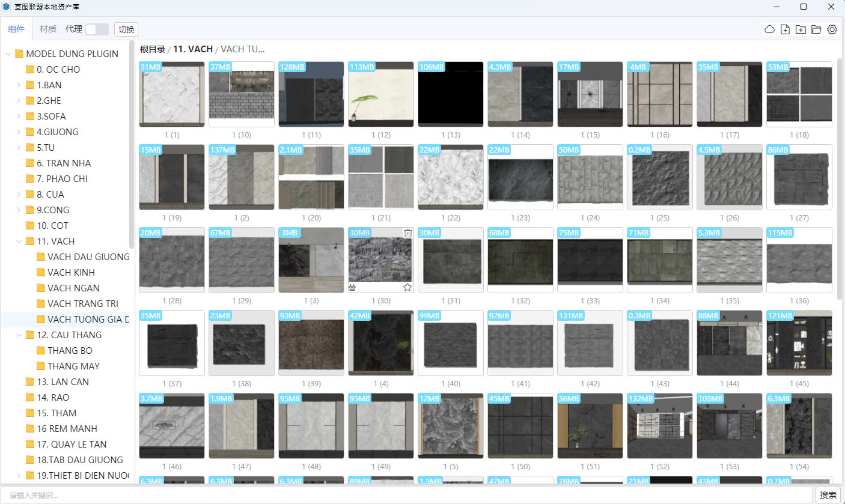This screenshot has width=845, height=504.
Task: Favorite model 1 (30) with star icon
Action: pyautogui.click(x=407, y=287)
